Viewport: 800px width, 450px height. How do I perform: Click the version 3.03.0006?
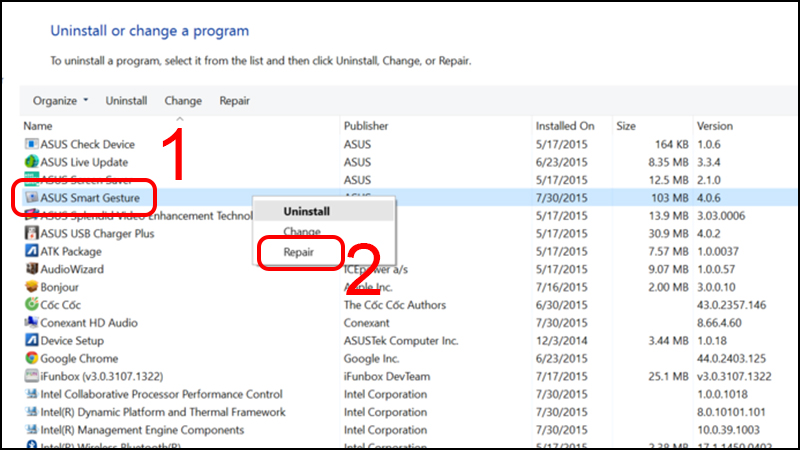point(721,216)
